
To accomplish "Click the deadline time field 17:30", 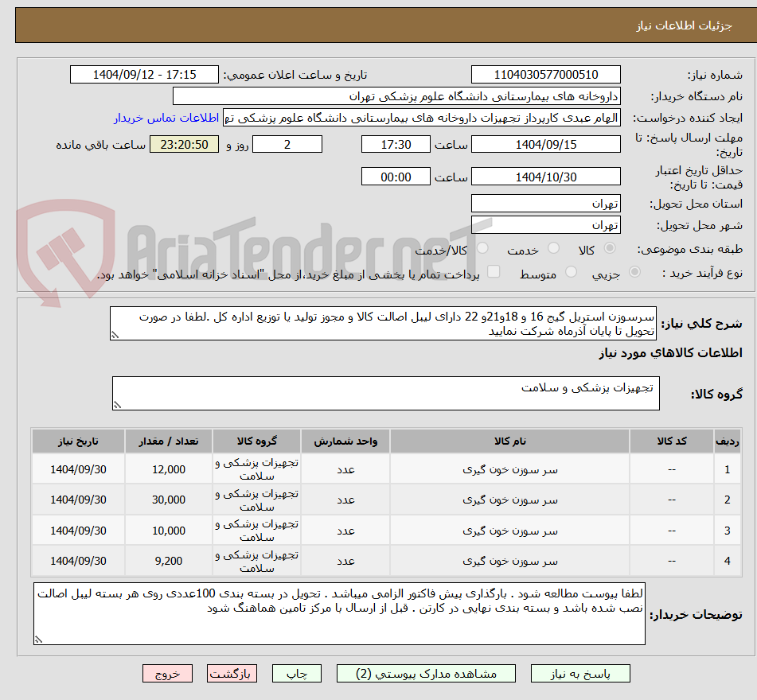I will (396, 144).
